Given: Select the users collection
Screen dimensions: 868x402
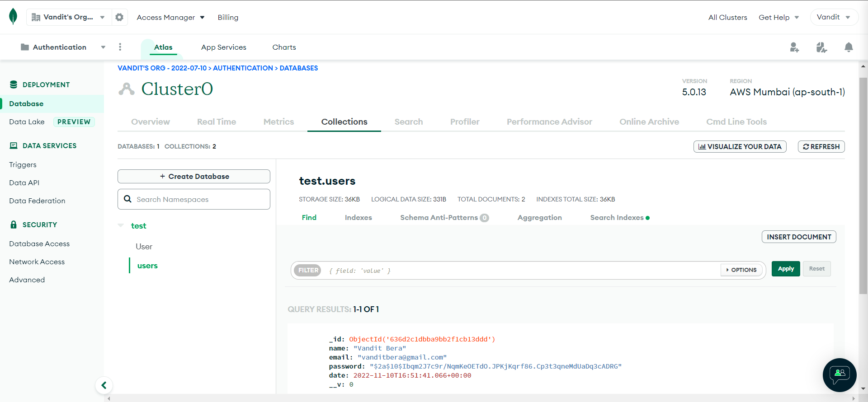Looking at the screenshot, I should [147, 266].
